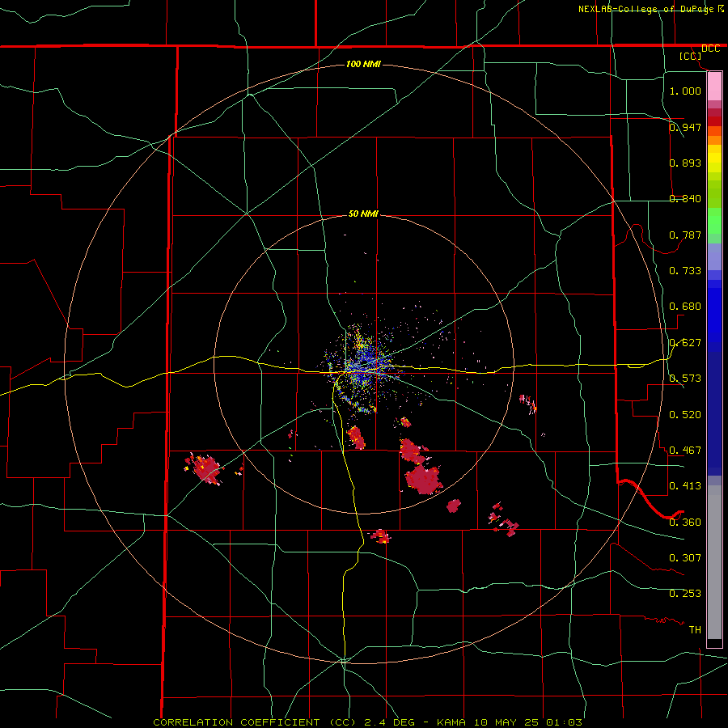Click the 0.253 scale value
This screenshot has height=728, width=728.
(685, 594)
